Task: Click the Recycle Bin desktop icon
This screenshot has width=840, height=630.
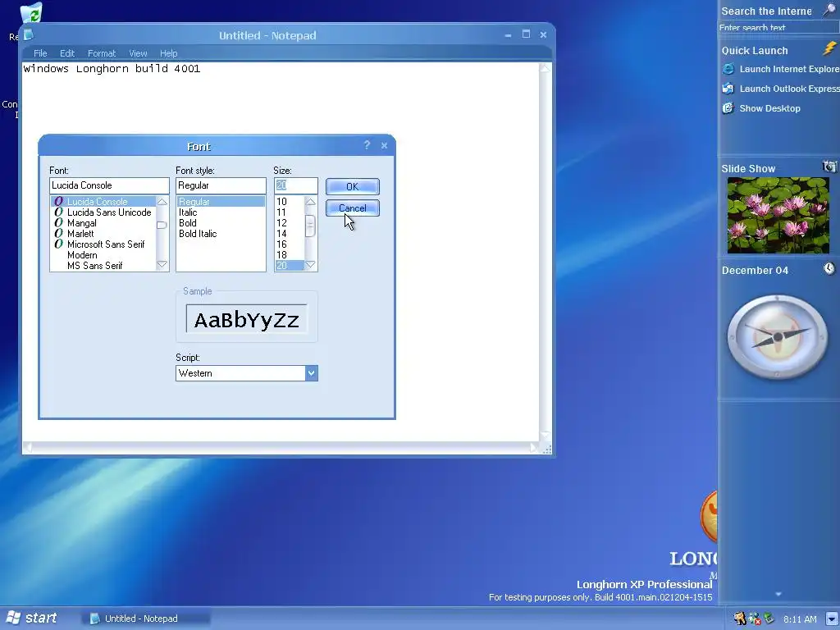Action: point(31,13)
